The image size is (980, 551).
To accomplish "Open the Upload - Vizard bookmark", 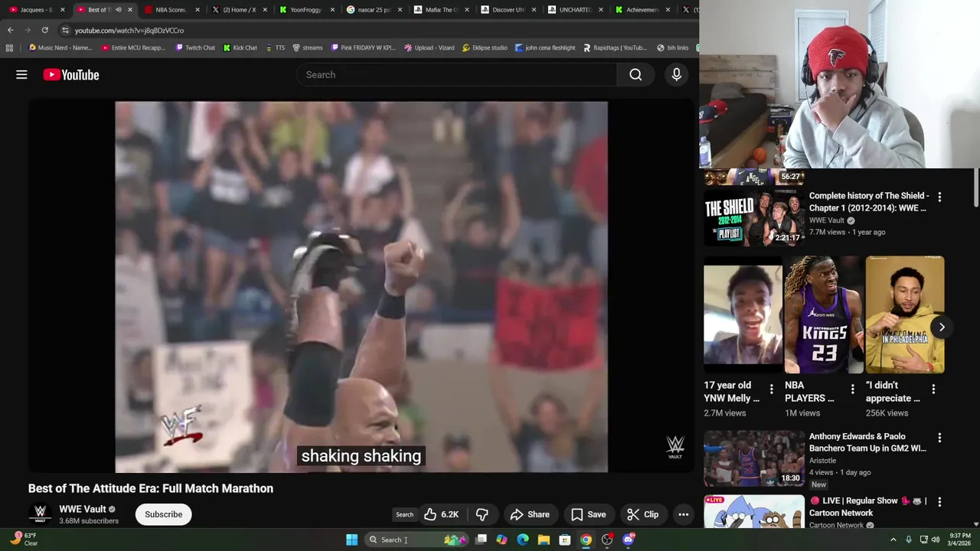I will [x=429, y=47].
